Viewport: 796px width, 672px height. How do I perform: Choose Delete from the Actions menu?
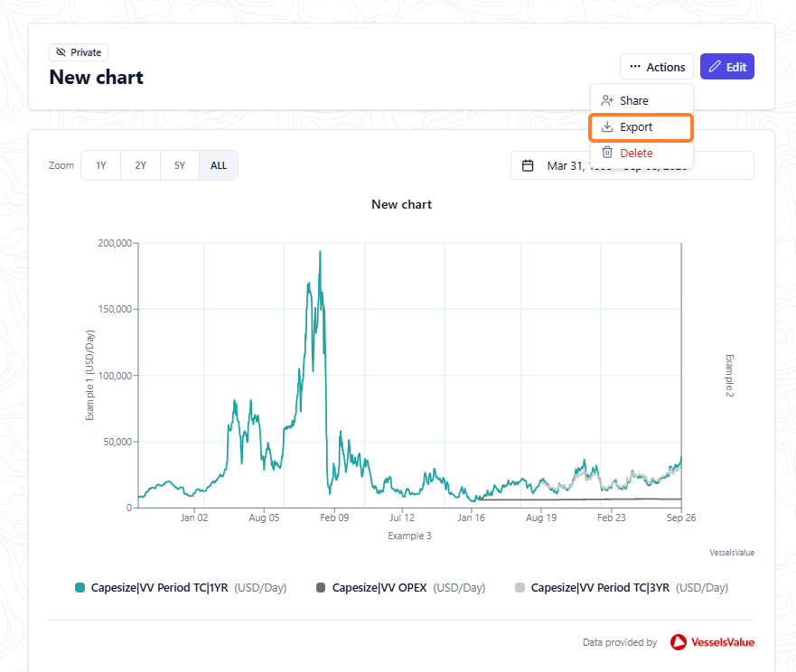[641, 153]
